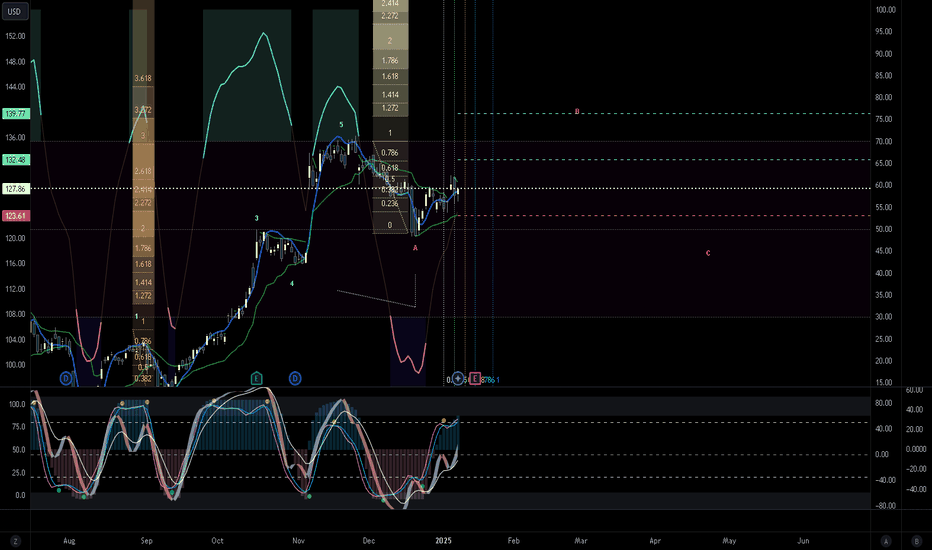Screen dimensions: 932x550
Task: Click the Dec label on time axis
Action: point(369,541)
